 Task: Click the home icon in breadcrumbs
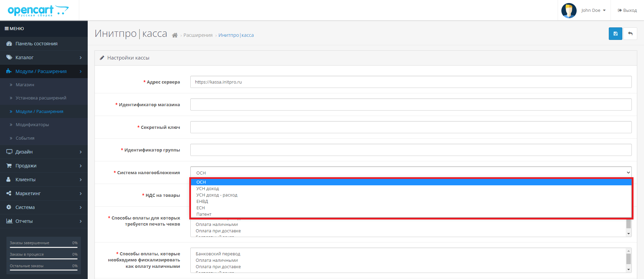175,35
